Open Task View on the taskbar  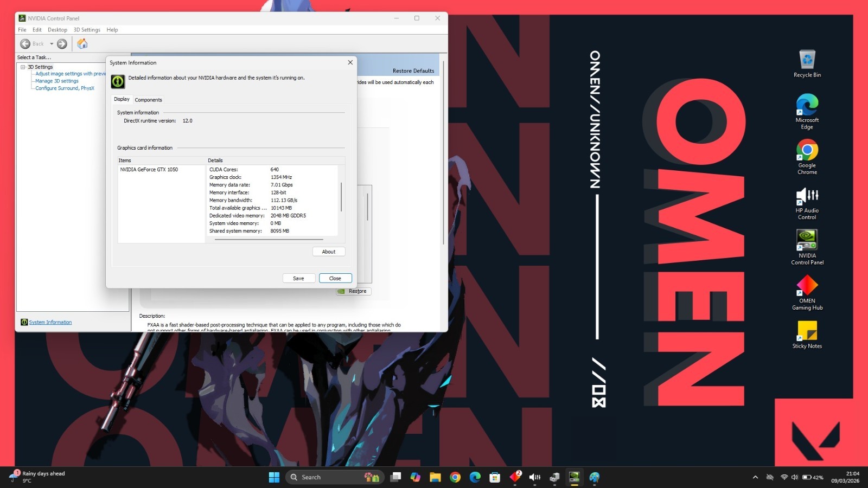tap(396, 477)
